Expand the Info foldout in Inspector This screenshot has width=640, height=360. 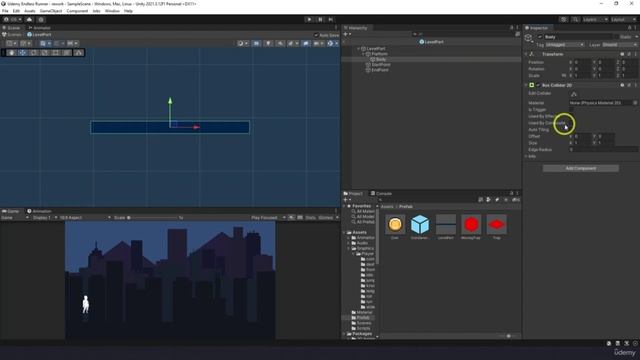(x=526, y=156)
